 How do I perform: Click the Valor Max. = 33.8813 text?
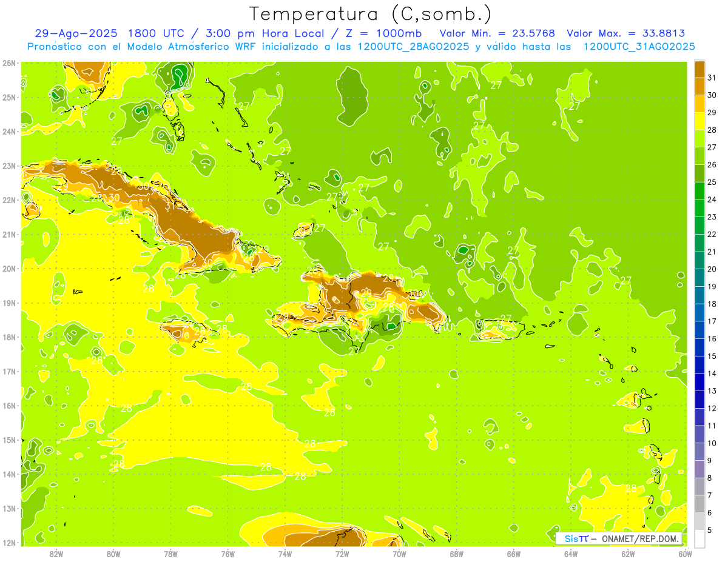click(627, 33)
